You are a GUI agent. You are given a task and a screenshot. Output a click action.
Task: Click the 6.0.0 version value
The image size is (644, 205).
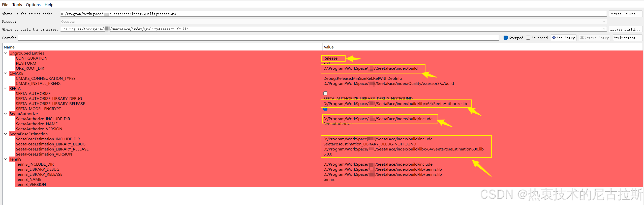(x=328, y=154)
